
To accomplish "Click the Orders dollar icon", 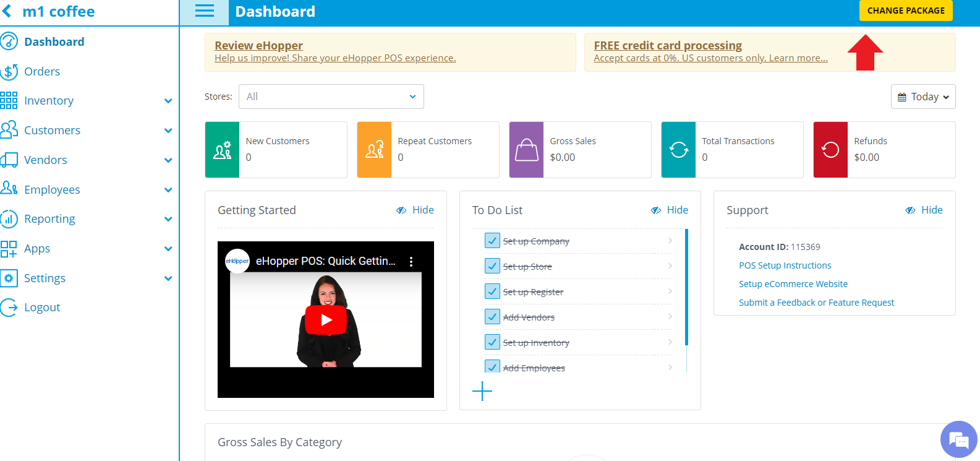I will coord(9,71).
